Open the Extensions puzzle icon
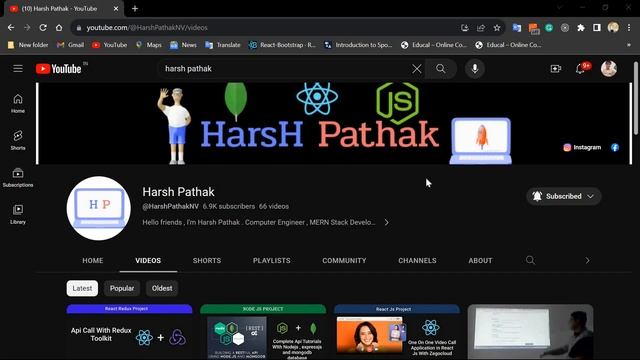Viewport: 640px width, 360px height. pyautogui.click(x=581, y=28)
